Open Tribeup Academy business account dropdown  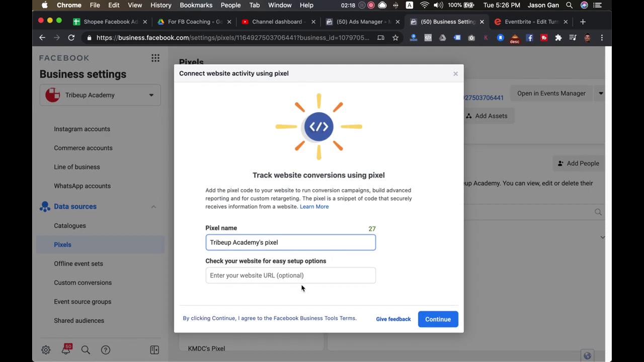tap(100, 95)
